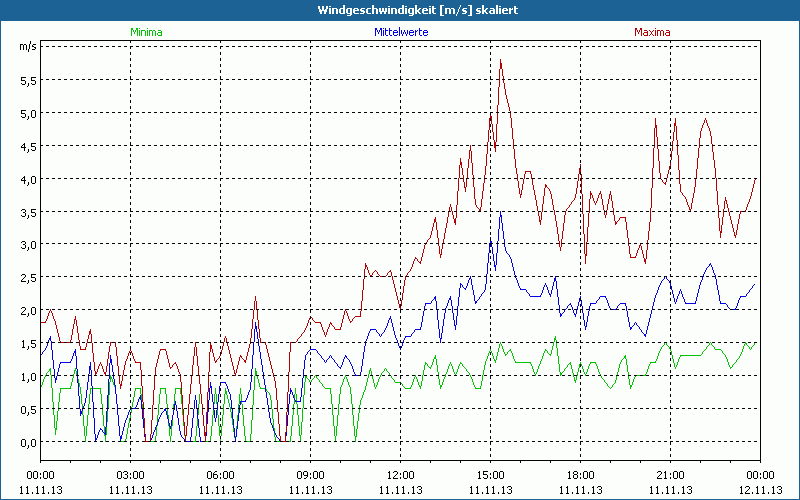Click the '21:00' time axis label
This screenshot has height=500, width=800.
click(x=670, y=476)
